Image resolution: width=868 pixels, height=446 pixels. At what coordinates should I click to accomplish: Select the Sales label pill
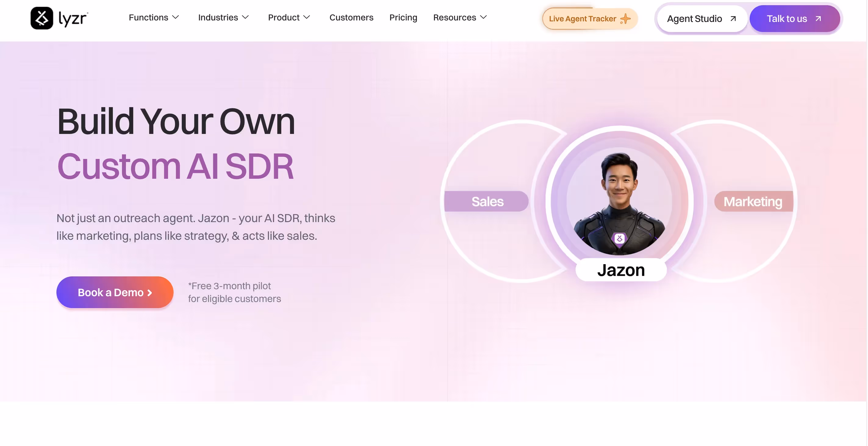[487, 201]
